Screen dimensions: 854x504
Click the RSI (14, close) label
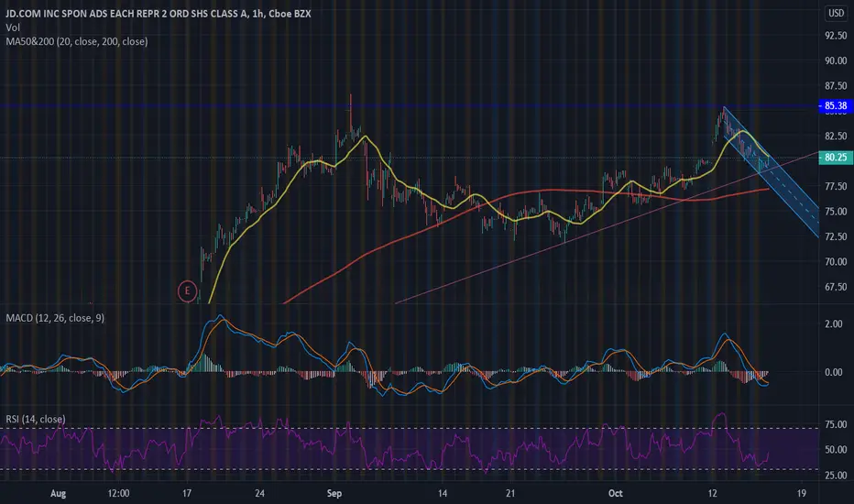(x=36, y=419)
